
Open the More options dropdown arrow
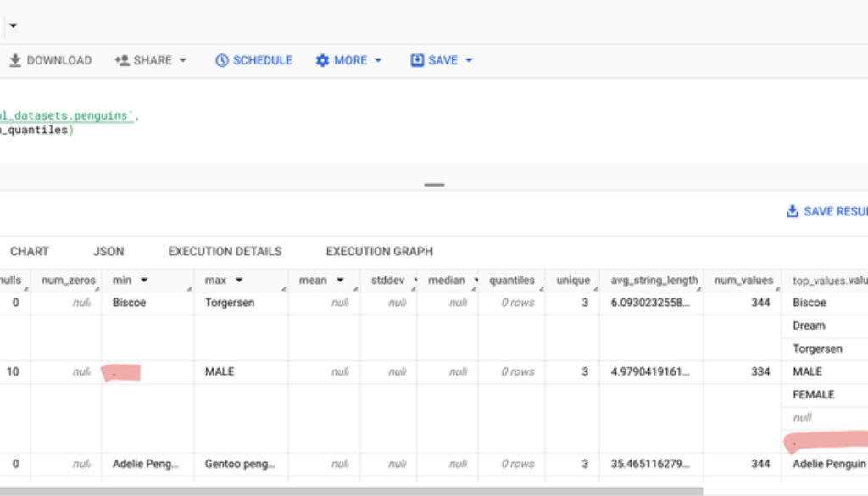(x=378, y=60)
